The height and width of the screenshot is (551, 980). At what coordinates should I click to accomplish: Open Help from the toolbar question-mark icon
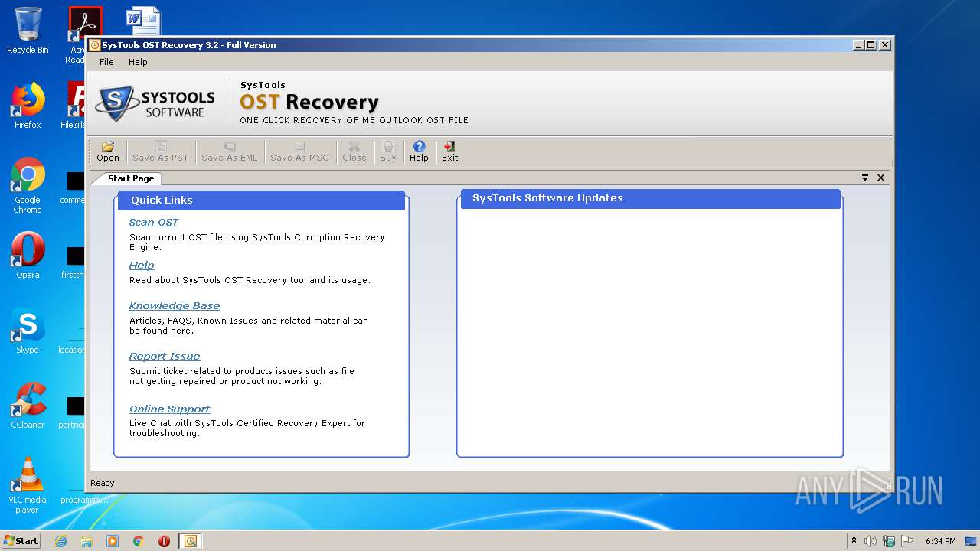point(419,152)
